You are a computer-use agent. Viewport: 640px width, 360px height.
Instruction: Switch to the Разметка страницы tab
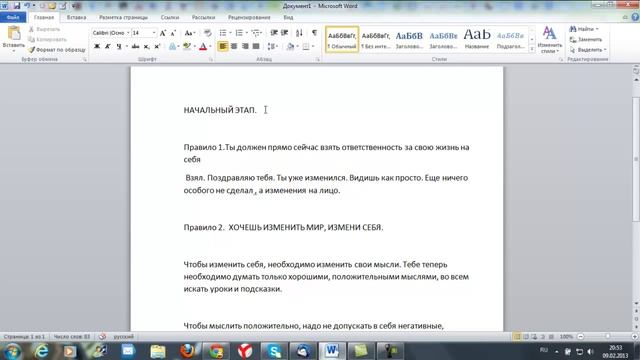123,18
